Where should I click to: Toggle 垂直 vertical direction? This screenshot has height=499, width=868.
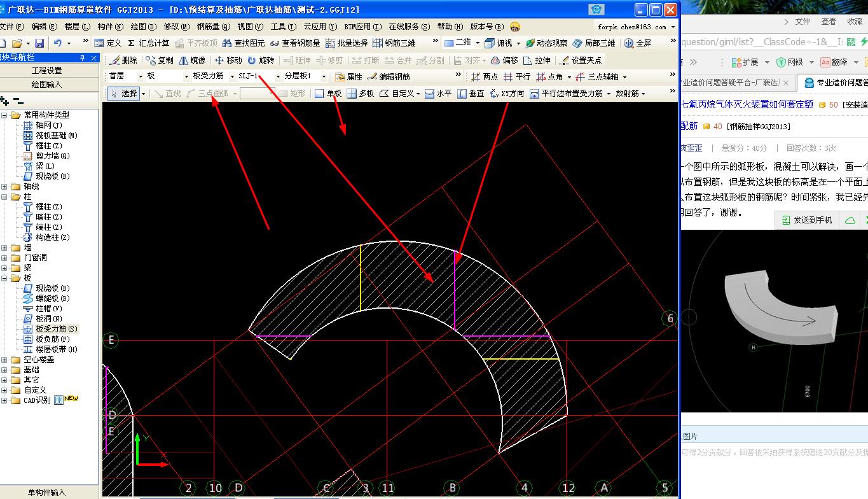tap(471, 93)
